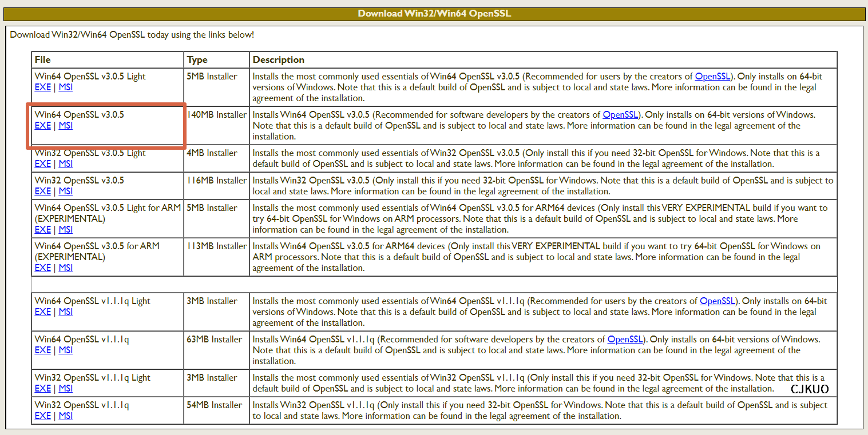Get the Win32 OpenSSL v3.0.5 MSI installer

[66, 191]
